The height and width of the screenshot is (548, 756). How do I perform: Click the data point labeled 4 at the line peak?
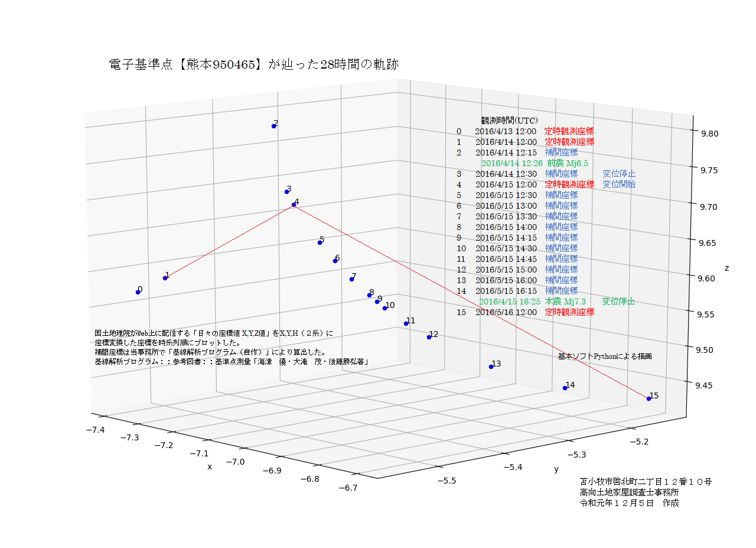tap(294, 205)
